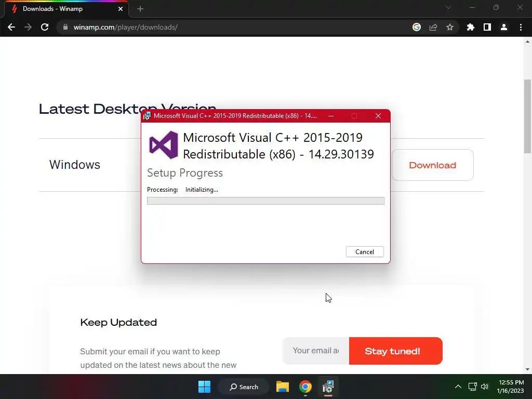Screen dimensions: 532x399
Task: Click the Initializing... status text
Action: pyautogui.click(x=202, y=190)
